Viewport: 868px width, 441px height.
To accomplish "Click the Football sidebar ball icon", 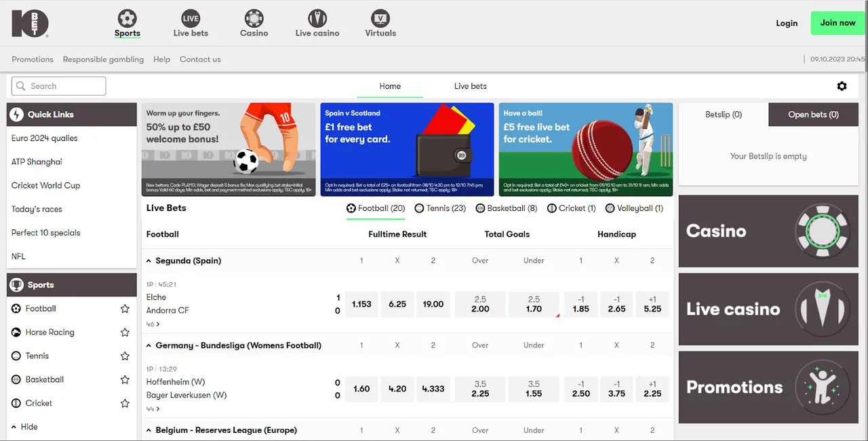I will click(x=16, y=309).
